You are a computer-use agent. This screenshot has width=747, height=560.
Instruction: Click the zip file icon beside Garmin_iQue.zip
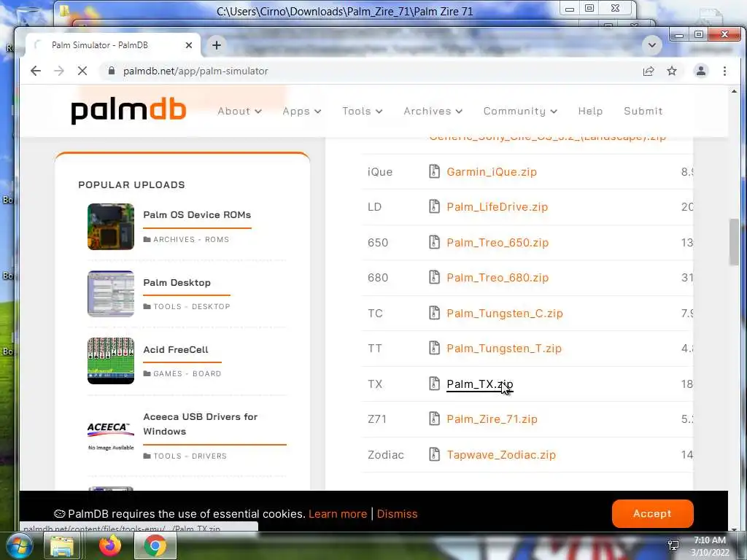click(x=434, y=171)
